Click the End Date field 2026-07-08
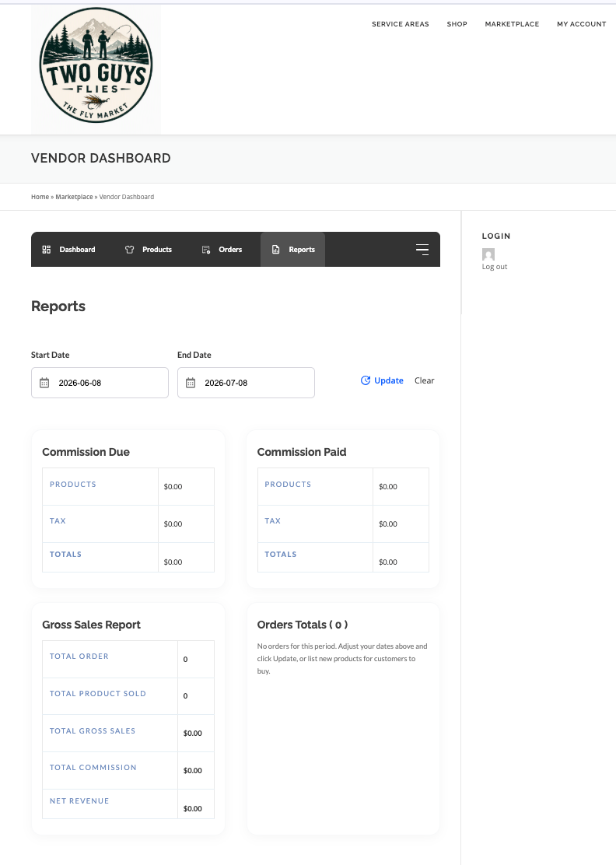Image resolution: width=616 pixels, height=865 pixels. click(246, 383)
